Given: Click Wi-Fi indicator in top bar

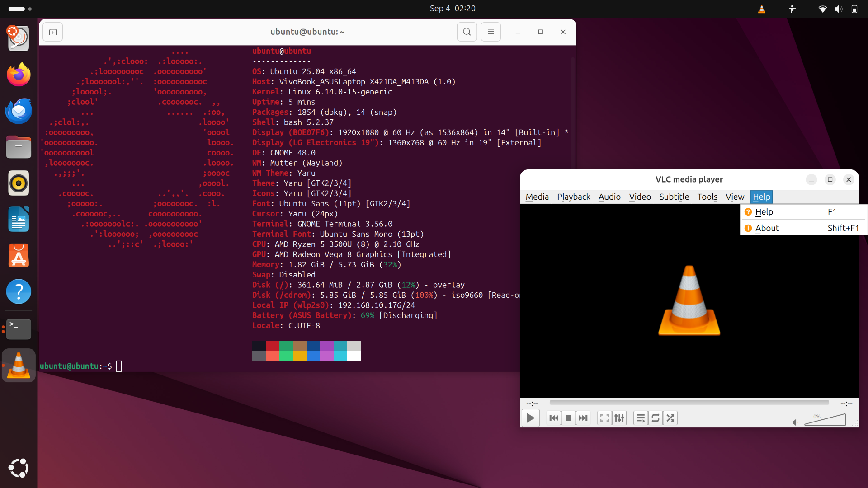Looking at the screenshot, I should (822, 9).
